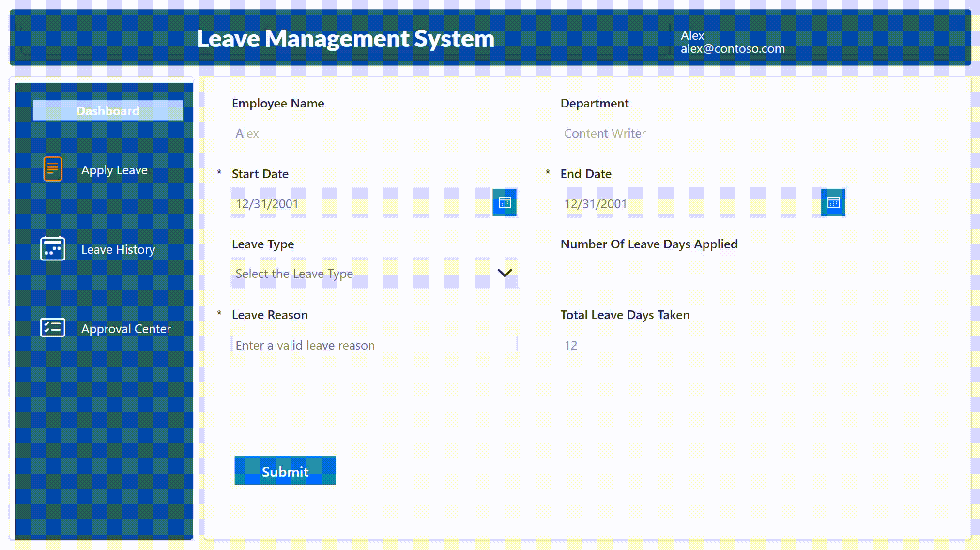
Task: Click the 'Start Date' label
Action: click(x=260, y=174)
